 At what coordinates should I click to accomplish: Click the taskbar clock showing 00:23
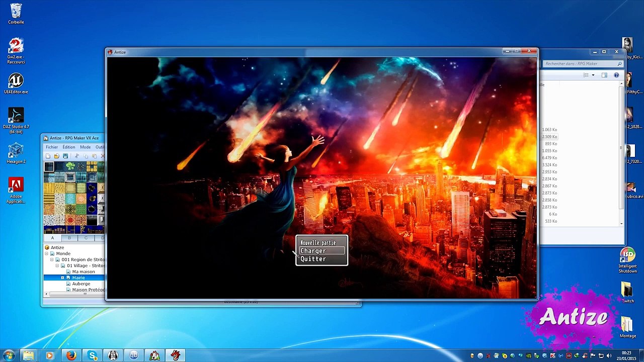point(626,355)
